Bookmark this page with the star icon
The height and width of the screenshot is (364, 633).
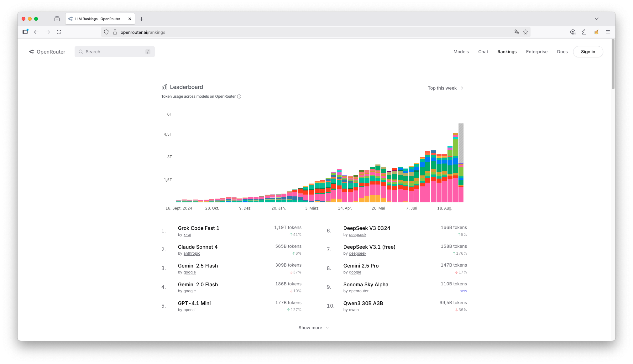click(x=526, y=32)
